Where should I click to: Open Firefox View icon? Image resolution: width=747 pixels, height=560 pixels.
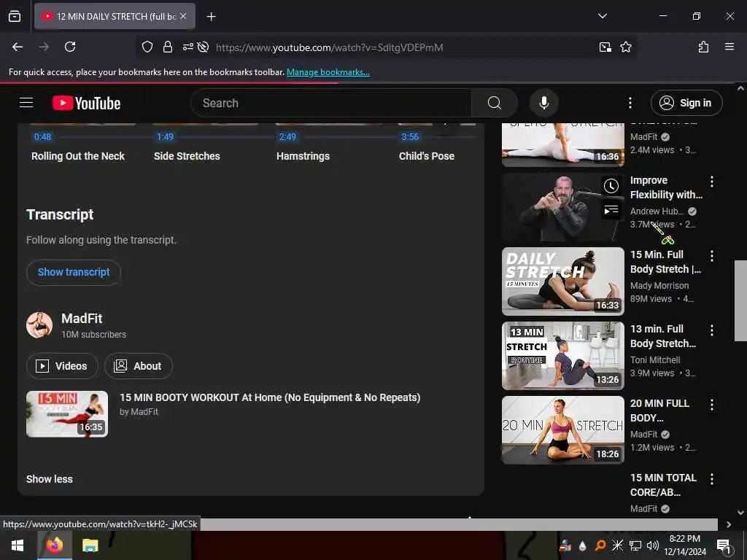coord(15,16)
